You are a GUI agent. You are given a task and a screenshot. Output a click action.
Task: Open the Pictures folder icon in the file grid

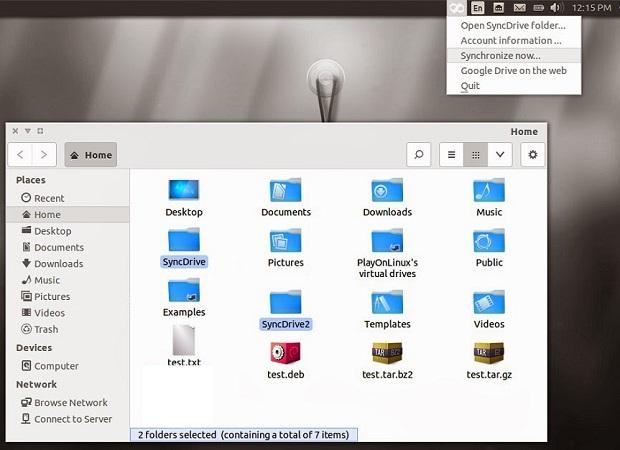tap(285, 240)
